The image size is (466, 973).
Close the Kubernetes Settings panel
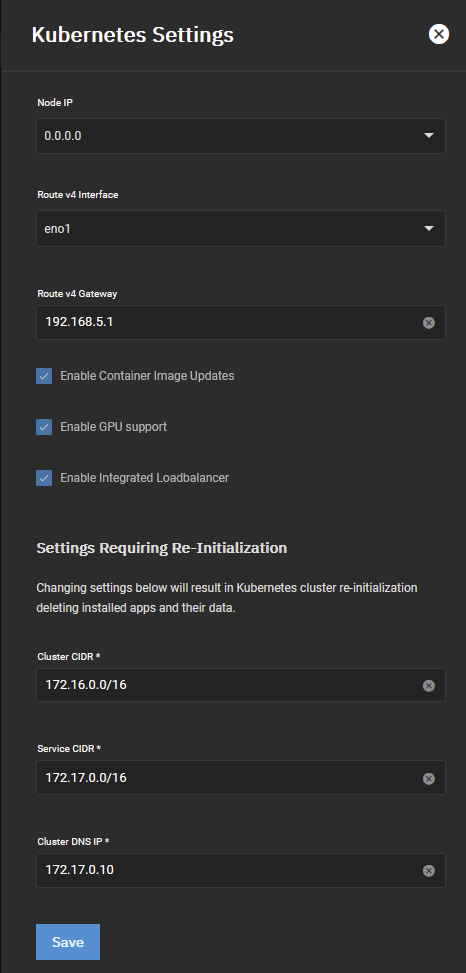coord(439,34)
